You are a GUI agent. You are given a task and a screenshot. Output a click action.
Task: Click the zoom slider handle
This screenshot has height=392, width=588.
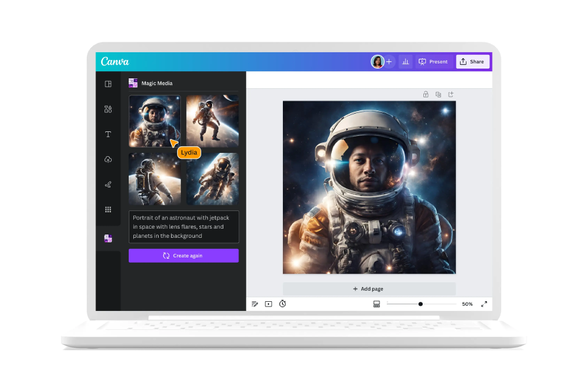click(x=420, y=304)
